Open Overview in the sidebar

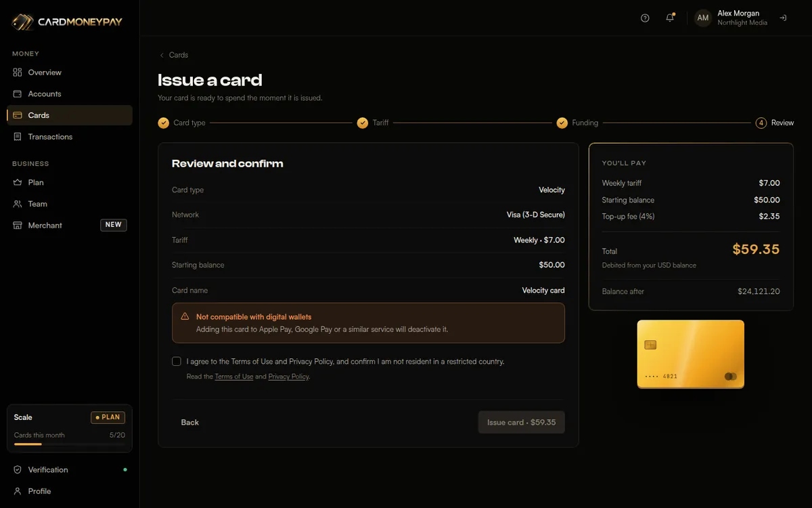tap(70, 72)
